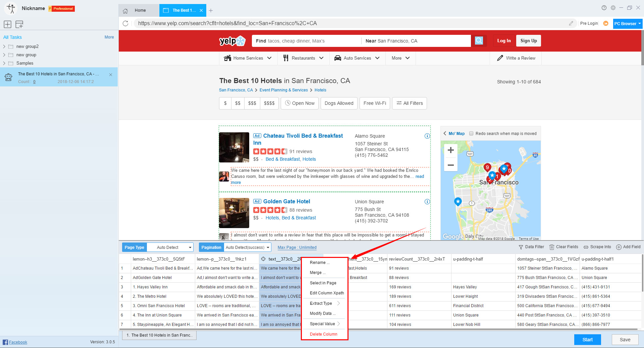Image resolution: width=644 pixels, height=348 pixels.
Task: Click the Save button
Action: 625,340
